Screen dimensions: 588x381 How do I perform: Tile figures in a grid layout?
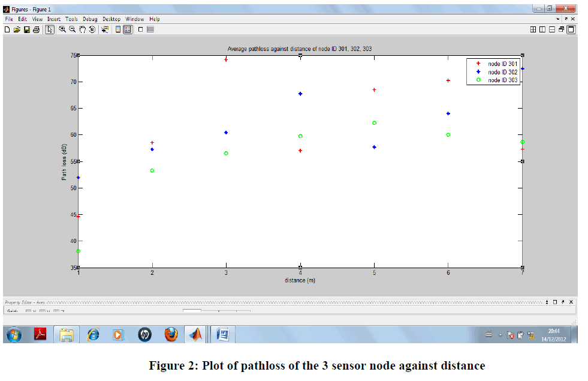(533, 29)
